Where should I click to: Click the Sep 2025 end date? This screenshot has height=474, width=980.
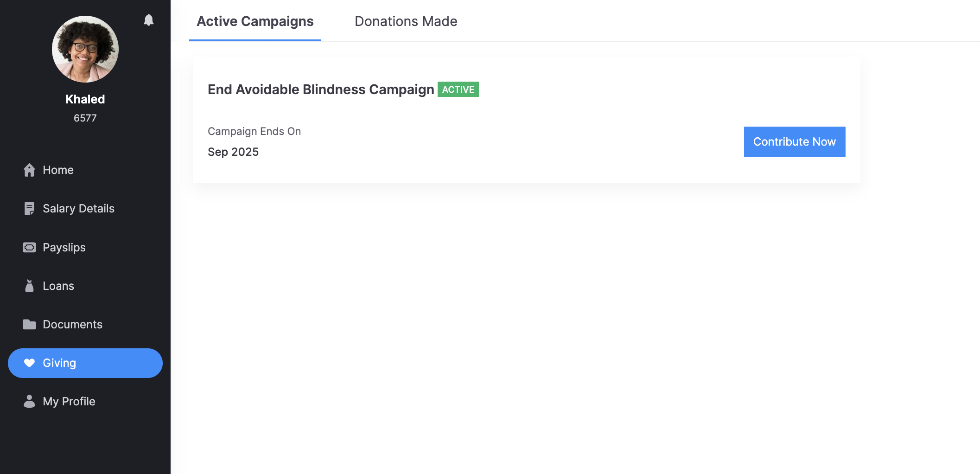233,152
